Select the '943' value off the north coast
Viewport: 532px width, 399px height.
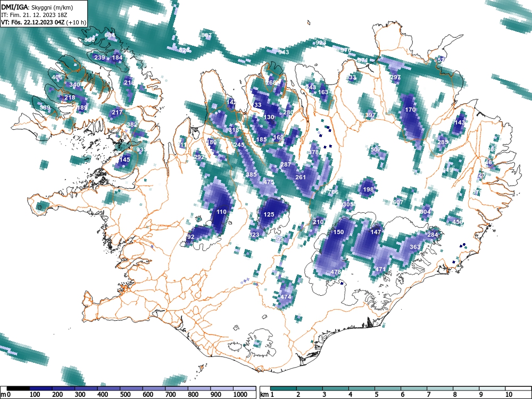284,52
